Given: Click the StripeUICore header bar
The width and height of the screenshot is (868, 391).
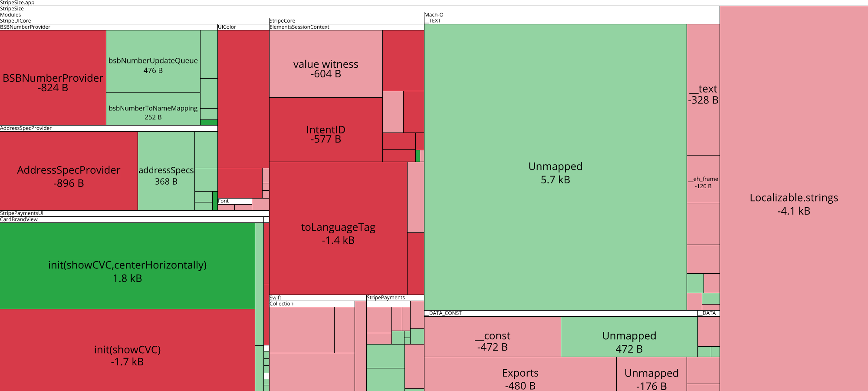Looking at the screenshot, I should [x=135, y=21].
